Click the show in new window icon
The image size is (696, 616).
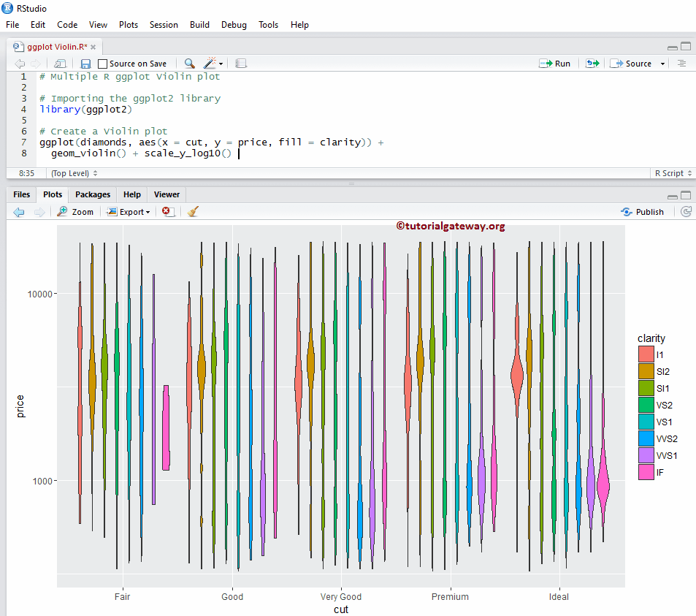tap(60, 64)
